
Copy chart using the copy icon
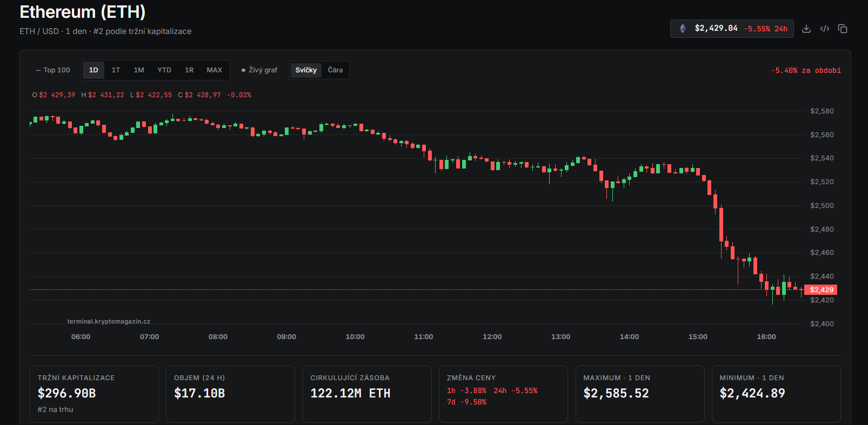click(843, 29)
